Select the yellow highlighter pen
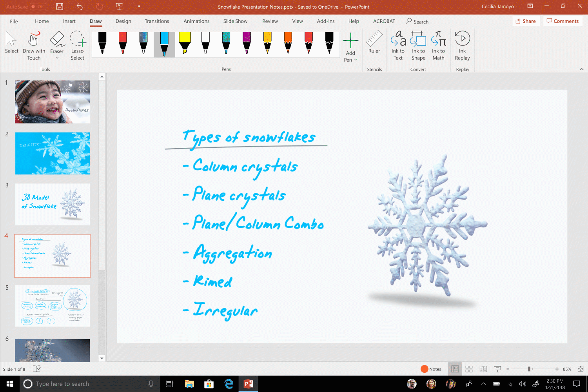 tap(185, 43)
